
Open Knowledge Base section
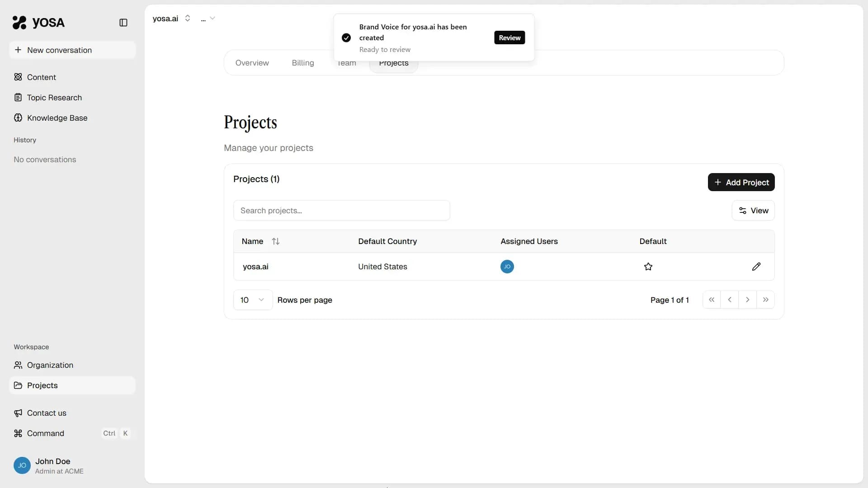pyautogui.click(x=57, y=118)
